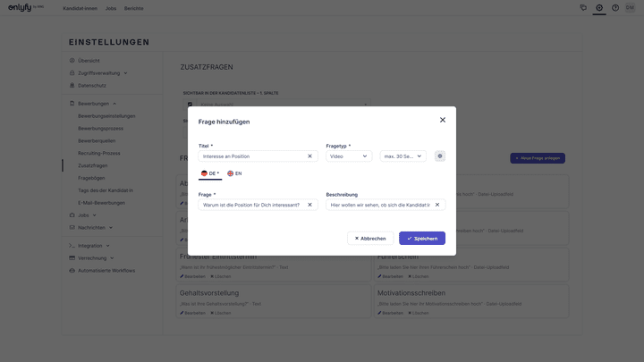Viewport: 644px width, 362px height.
Task: Select the DE language tab
Action: tap(210, 173)
